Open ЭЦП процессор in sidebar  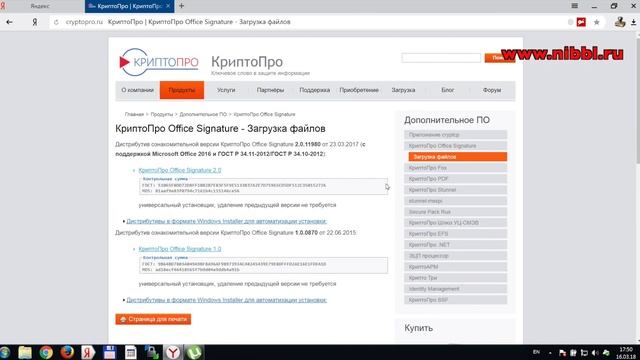tap(456, 256)
